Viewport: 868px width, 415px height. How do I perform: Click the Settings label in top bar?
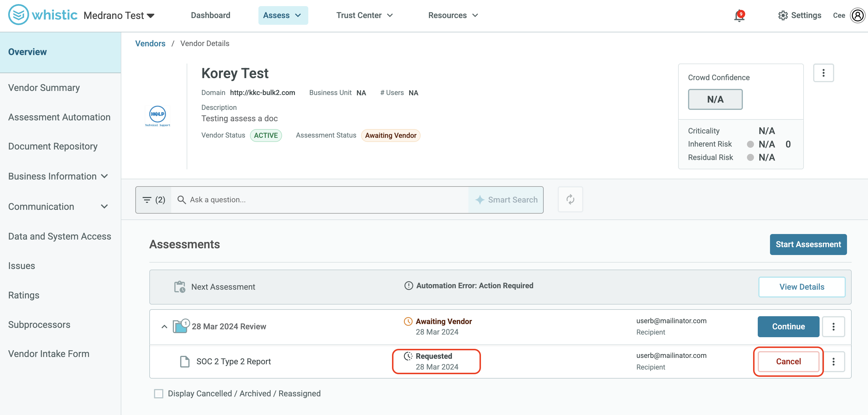tap(806, 15)
